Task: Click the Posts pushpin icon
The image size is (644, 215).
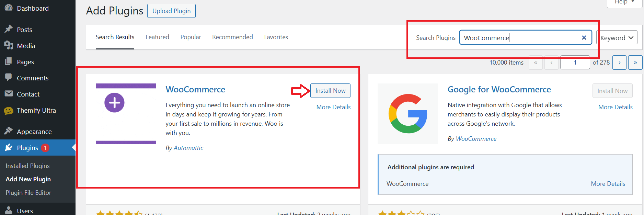Action: (x=9, y=29)
